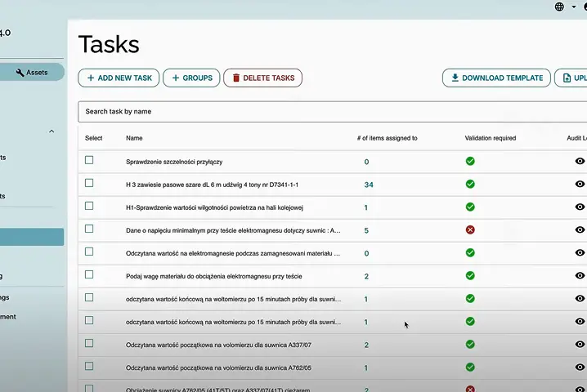Click the highlighted active sidebar menu item
This screenshot has width=587, height=392.
pos(32,237)
